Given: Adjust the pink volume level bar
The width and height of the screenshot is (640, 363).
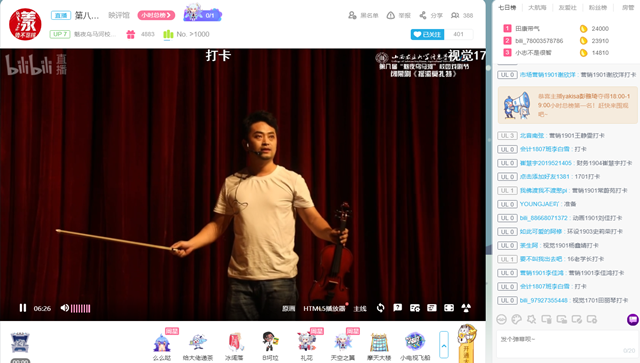Looking at the screenshot, I should (x=81, y=308).
